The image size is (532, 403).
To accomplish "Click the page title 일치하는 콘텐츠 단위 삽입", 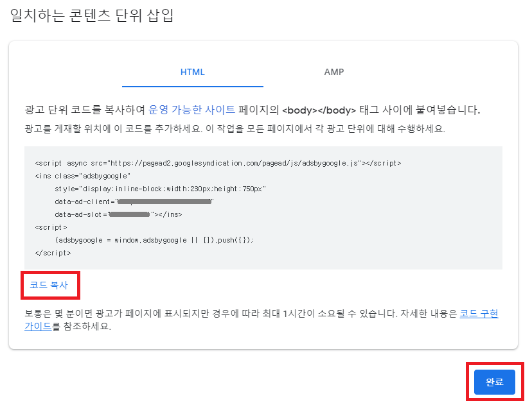I will point(92,15).
